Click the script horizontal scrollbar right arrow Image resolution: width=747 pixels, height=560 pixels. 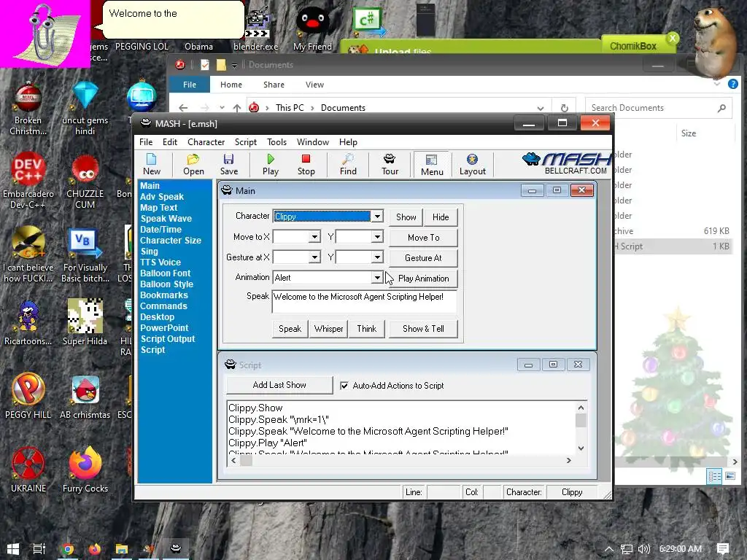pos(568,461)
